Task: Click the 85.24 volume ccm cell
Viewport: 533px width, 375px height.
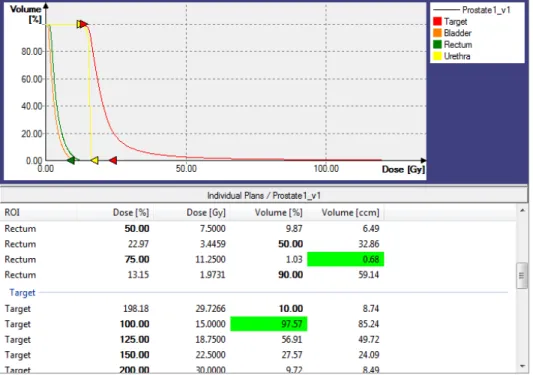Action: [x=369, y=324]
